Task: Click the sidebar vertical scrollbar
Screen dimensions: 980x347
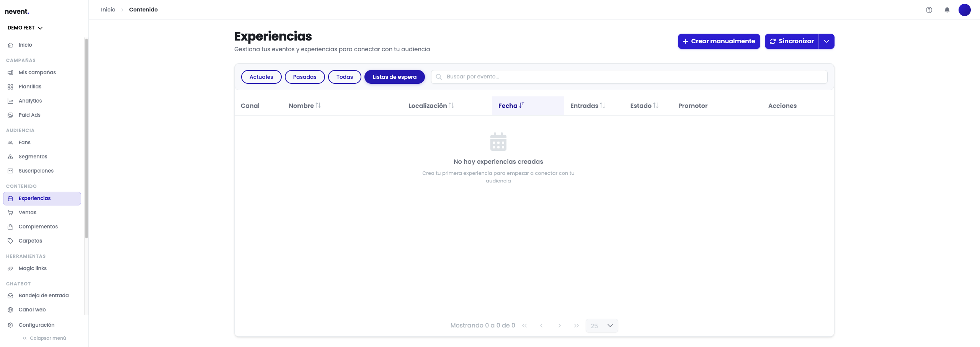Action: [87, 138]
